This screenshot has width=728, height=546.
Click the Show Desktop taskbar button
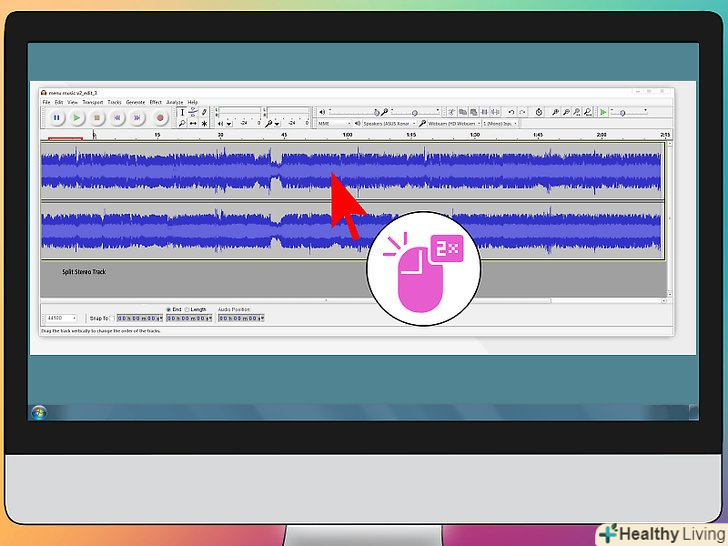[x=694, y=412]
